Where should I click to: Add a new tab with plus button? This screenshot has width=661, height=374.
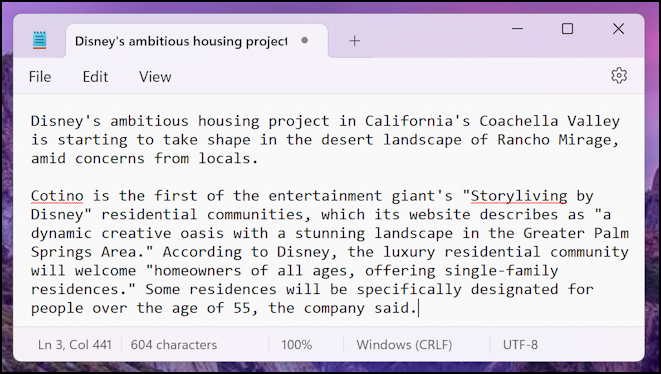pyautogui.click(x=355, y=41)
